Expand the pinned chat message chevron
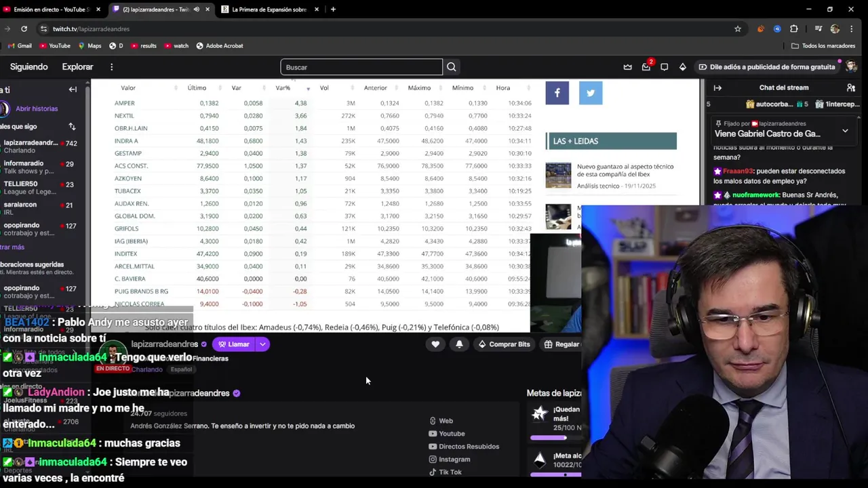The width and height of the screenshot is (868, 488). [x=845, y=130]
